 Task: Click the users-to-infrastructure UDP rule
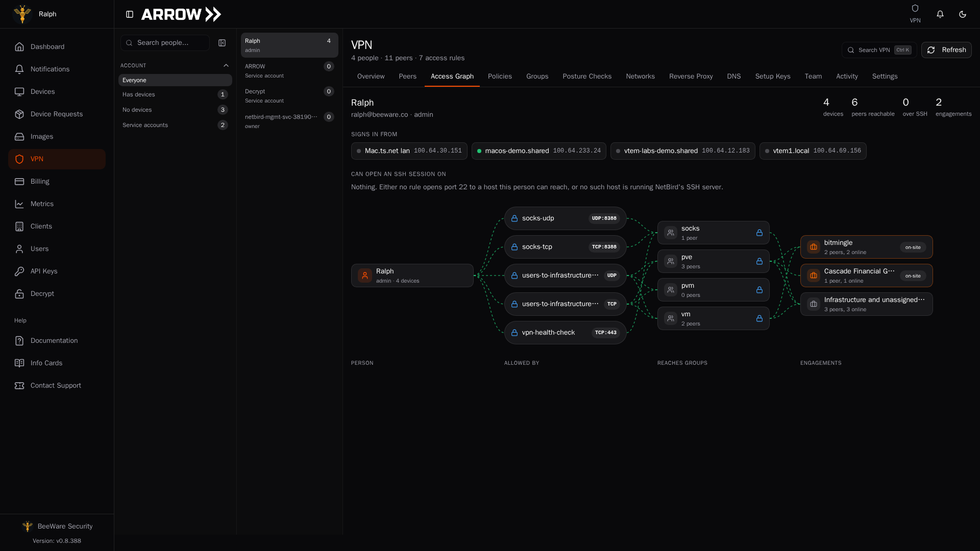pyautogui.click(x=565, y=275)
